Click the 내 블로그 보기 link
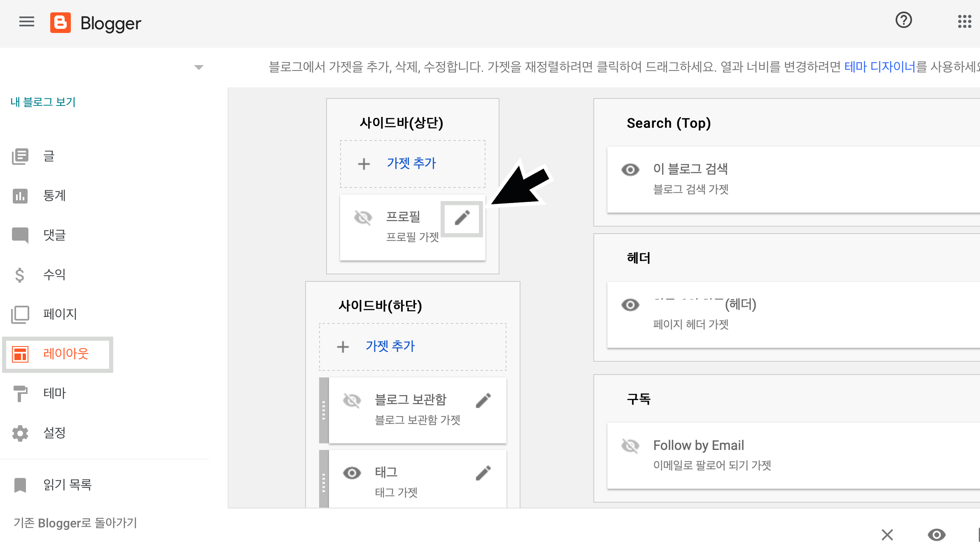The width and height of the screenshot is (980, 548). click(43, 102)
